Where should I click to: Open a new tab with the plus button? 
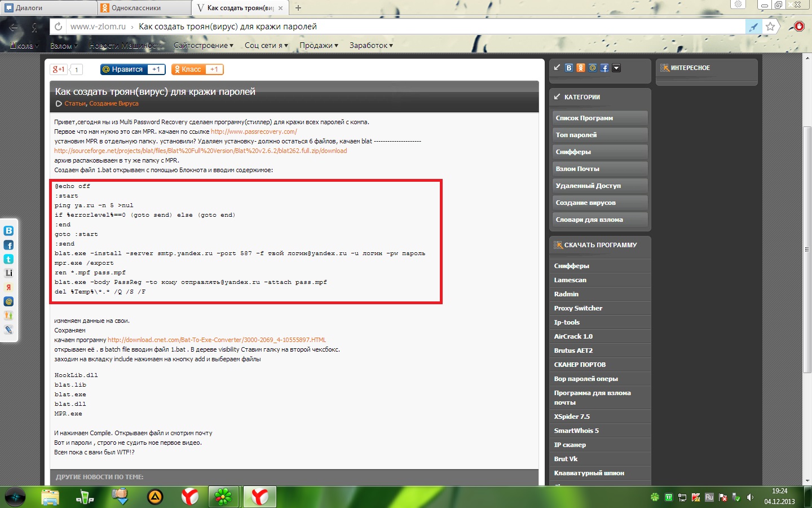pyautogui.click(x=298, y=8)
